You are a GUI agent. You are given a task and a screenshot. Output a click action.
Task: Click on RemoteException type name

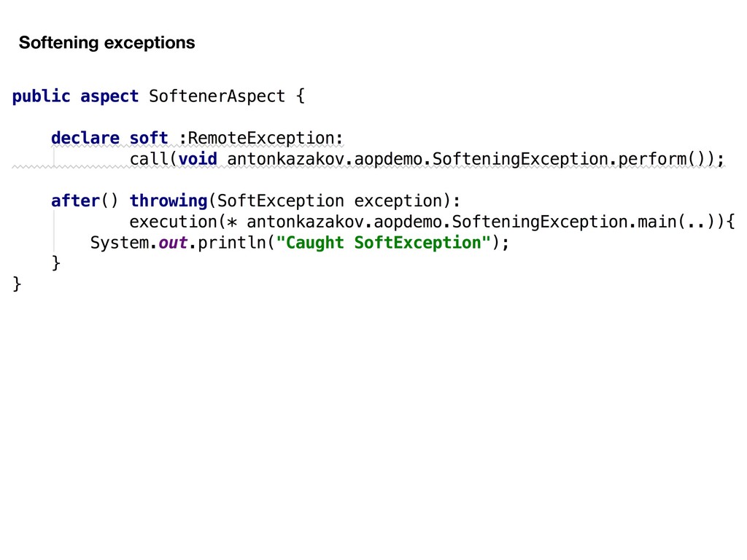tap(262, 138)
